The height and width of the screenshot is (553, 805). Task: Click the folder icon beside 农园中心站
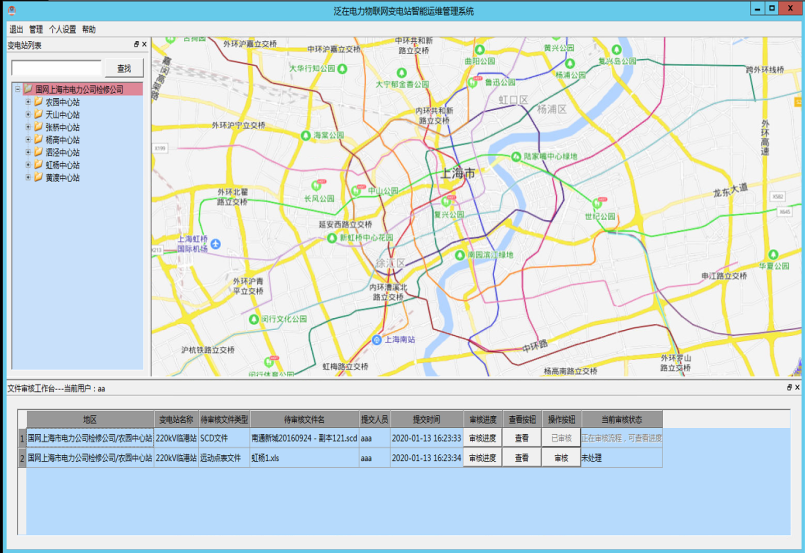39,102
